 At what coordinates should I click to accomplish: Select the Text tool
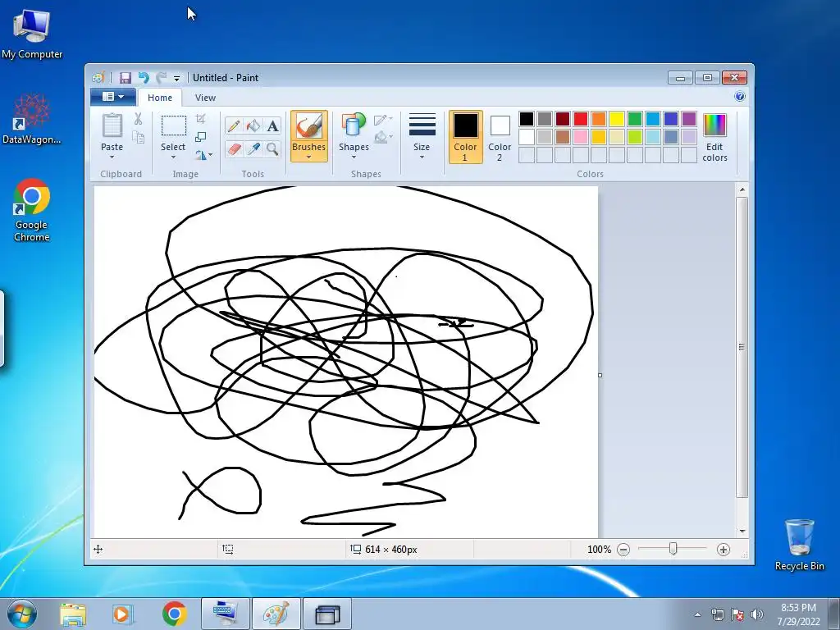pos(272,126)
